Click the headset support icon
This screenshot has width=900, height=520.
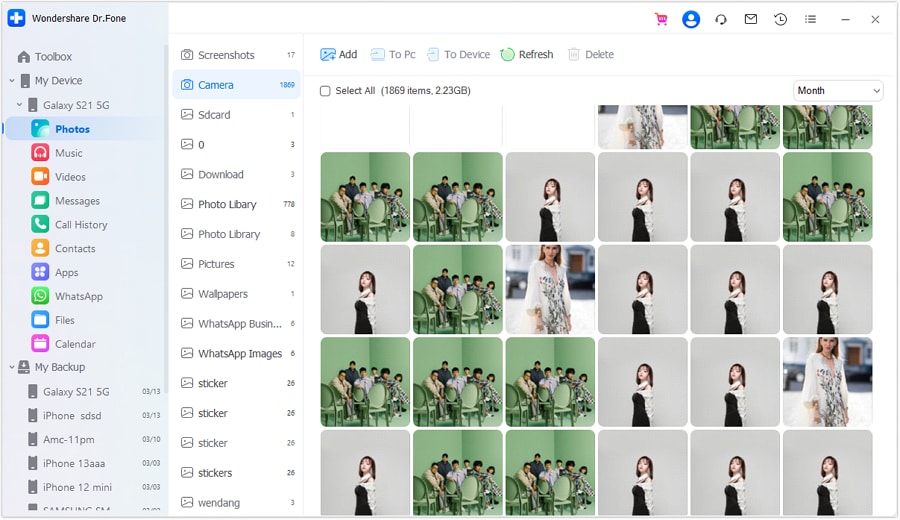[721, 20]
